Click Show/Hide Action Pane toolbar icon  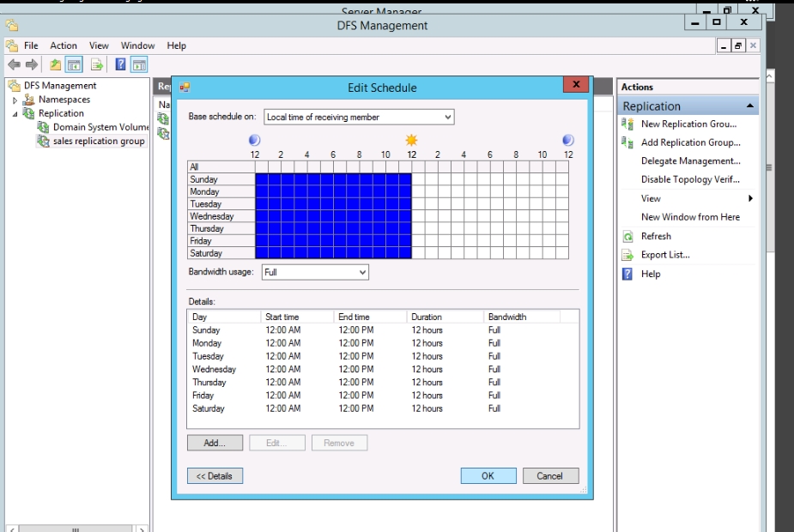(x=138, y=64)
